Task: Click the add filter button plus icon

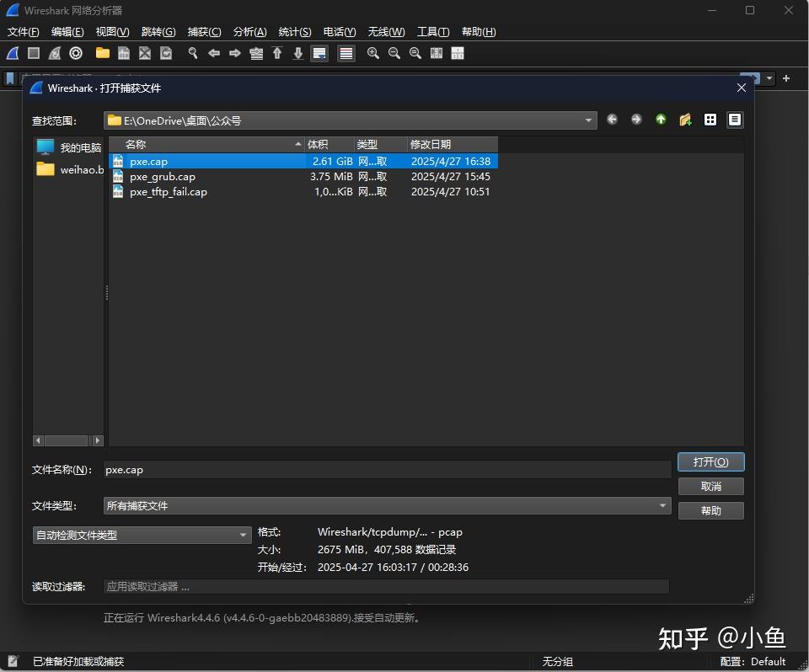Action: coord(786,78)
